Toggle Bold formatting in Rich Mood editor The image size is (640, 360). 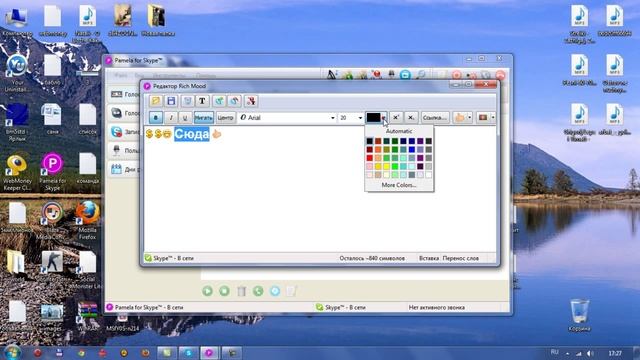[x=156, y=118]
